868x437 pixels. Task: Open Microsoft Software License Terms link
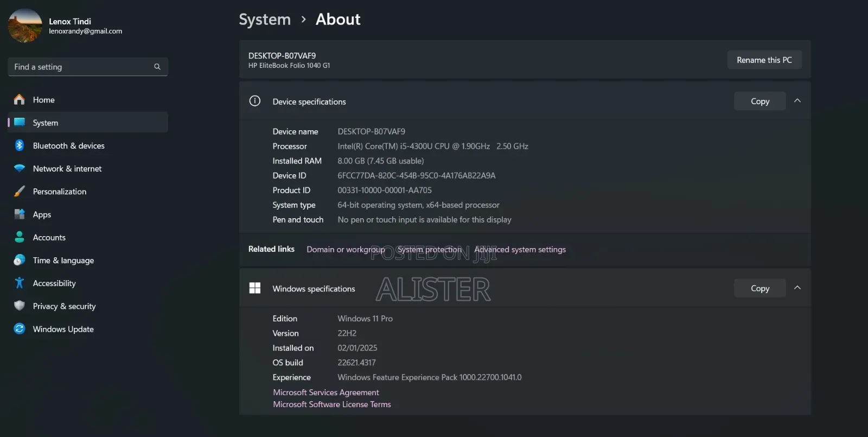(x=332, y=404)
